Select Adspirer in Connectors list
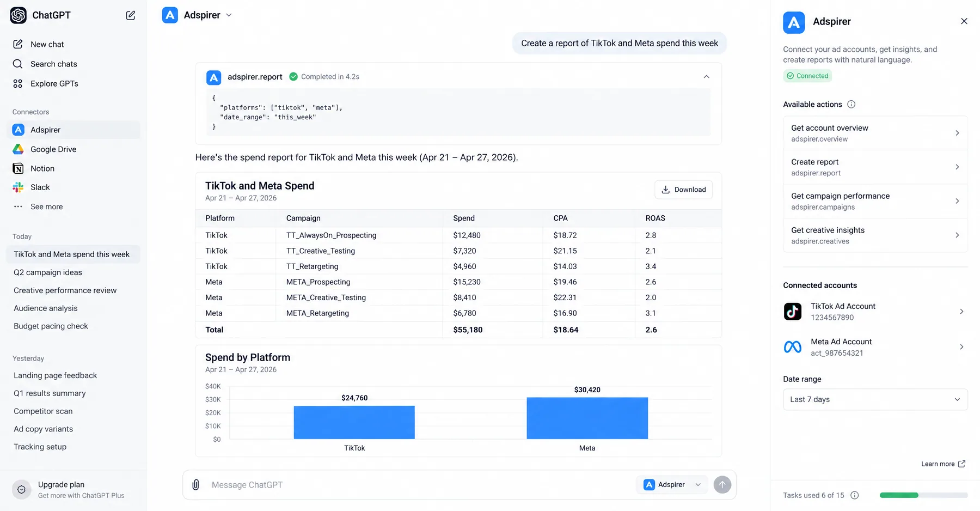 point(73,130)
